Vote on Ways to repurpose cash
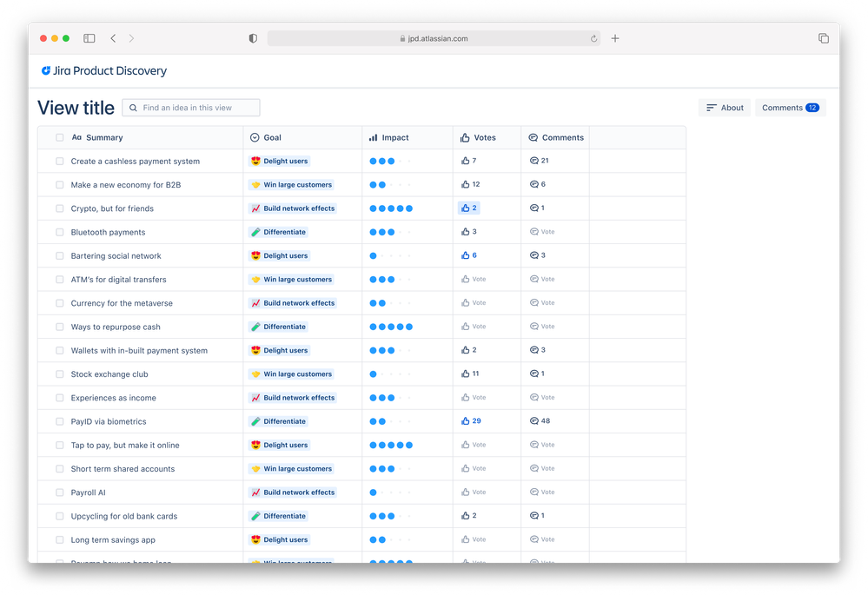Screen dimensions: 868x595 pyautogui.click(x=474, y=327)
